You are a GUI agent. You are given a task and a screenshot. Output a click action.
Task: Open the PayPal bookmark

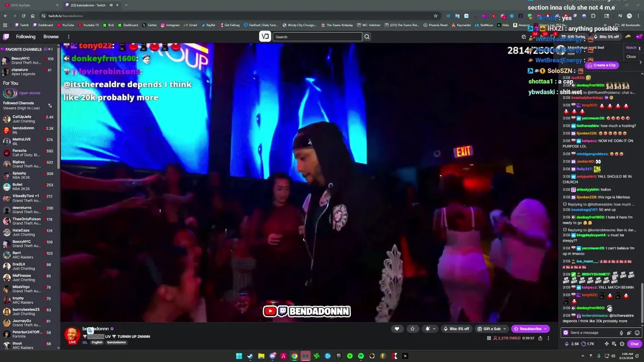pyautogui.click(x=208, y=25)
